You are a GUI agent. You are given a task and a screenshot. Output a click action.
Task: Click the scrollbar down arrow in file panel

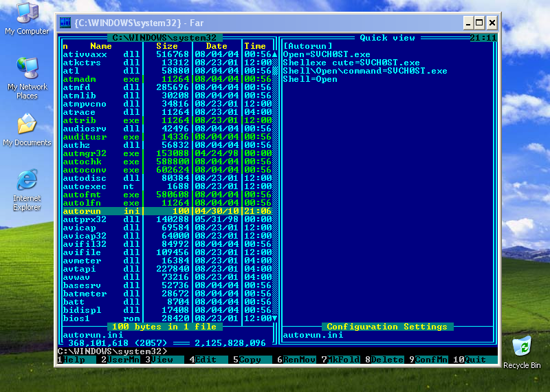click(274, 318)
